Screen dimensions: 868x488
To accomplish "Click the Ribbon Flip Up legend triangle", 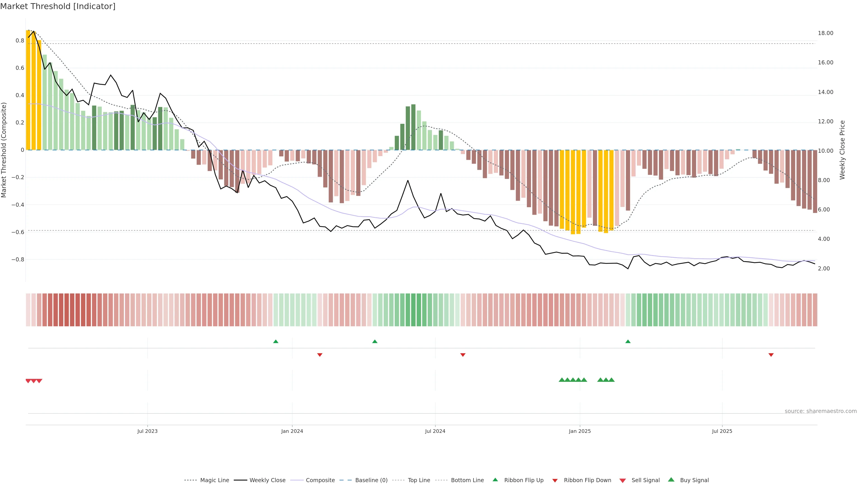I will pos(495,480).
